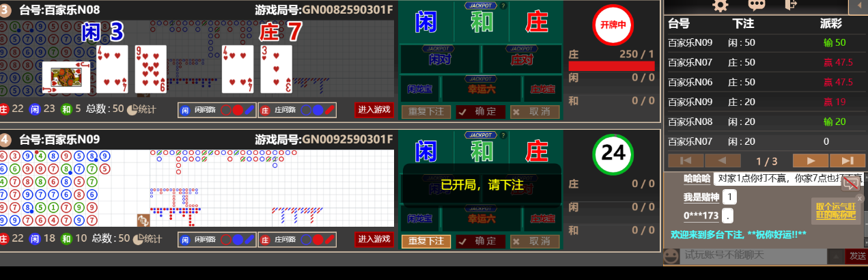Bet on 庄 for table N08
The height and width of the screenshot is (280, 868).
tap(536, 22)
